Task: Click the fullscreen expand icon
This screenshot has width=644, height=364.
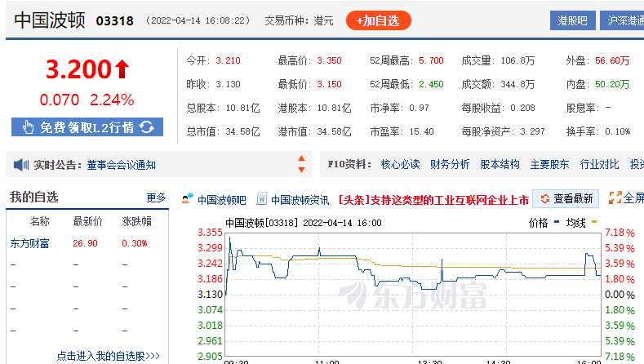Action: coord(615,198)
